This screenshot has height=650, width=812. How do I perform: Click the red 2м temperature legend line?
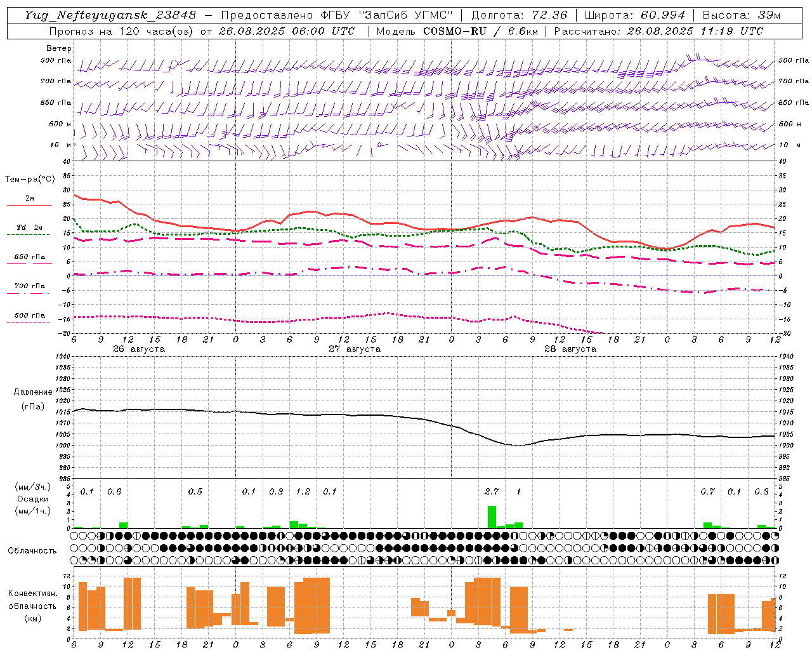[x=29, y=206]
